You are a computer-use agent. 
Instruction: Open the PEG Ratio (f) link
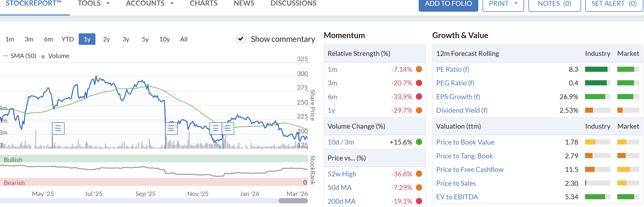click(455, 83)
